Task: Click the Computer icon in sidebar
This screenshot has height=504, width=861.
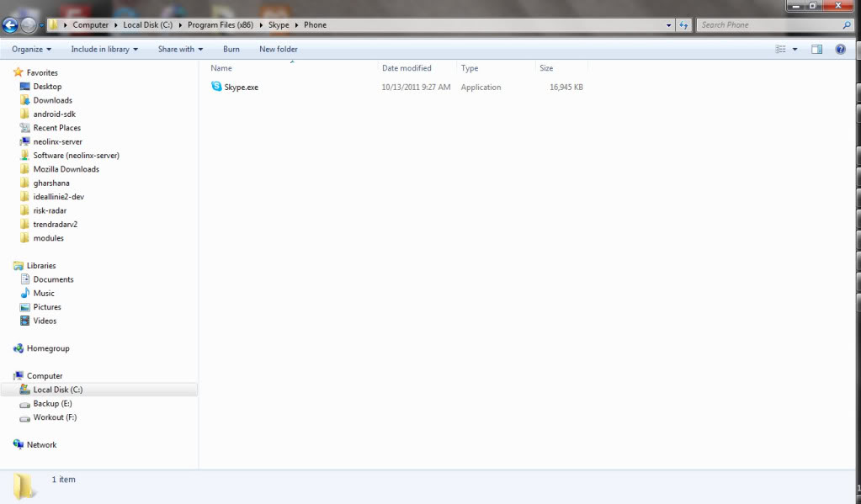Action: coord(19,375)
